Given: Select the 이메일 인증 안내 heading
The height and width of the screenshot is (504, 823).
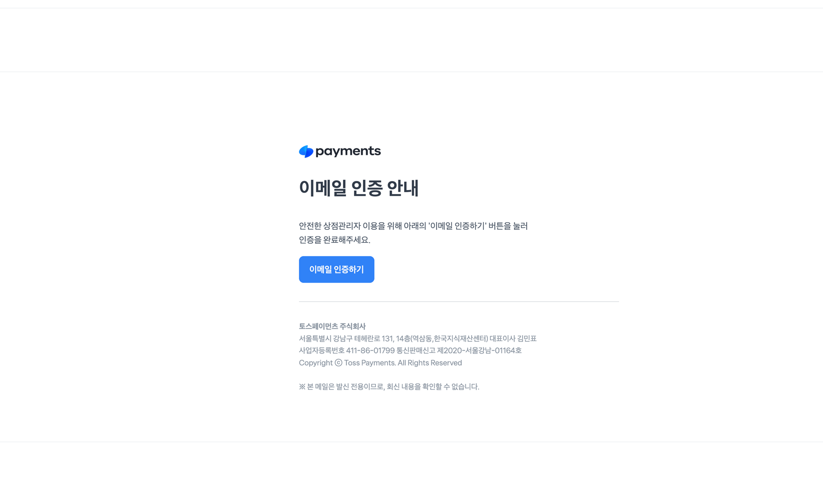Looking at the screenshot, I should 358,188.
